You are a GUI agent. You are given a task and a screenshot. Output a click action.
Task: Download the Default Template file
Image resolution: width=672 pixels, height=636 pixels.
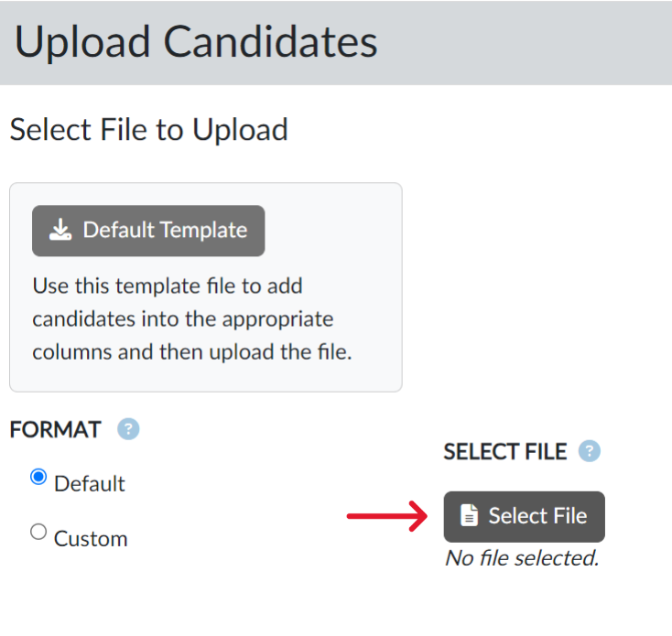click(148, 231)
